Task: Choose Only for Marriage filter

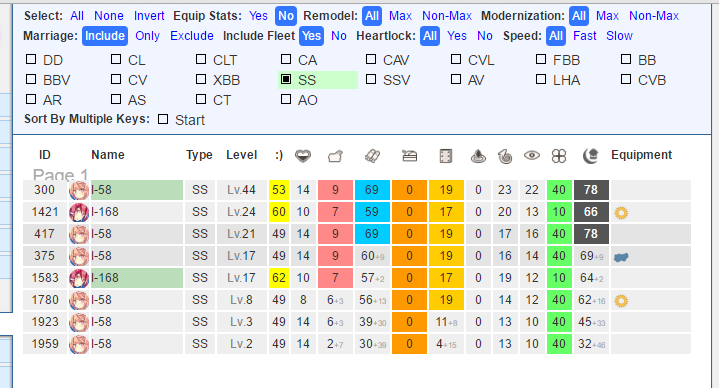Action: [147, 36]
